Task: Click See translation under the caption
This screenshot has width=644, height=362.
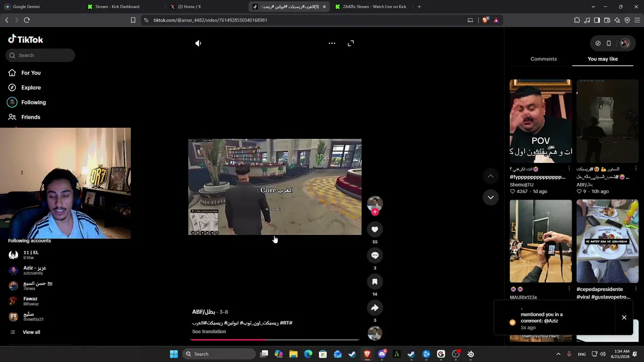Action: coord(209,332)
